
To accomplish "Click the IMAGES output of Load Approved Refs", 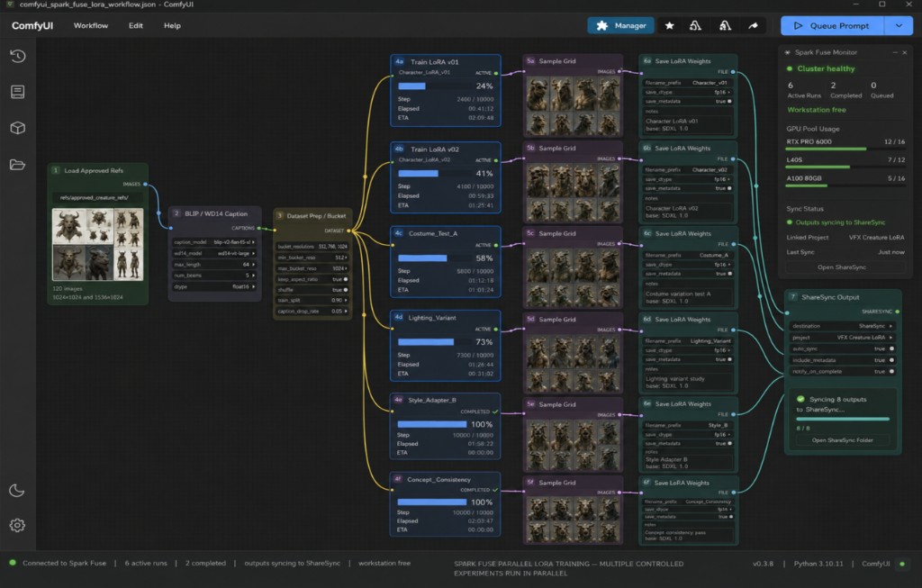I will click(145, 184).
